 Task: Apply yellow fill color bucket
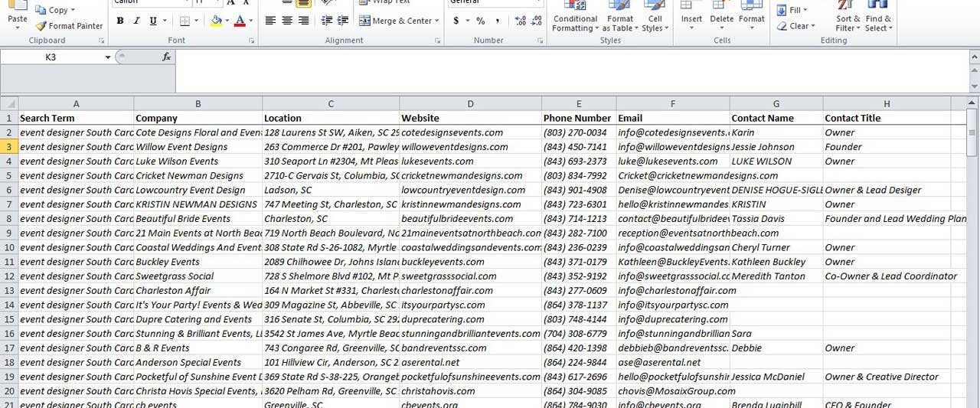[216, 21]
